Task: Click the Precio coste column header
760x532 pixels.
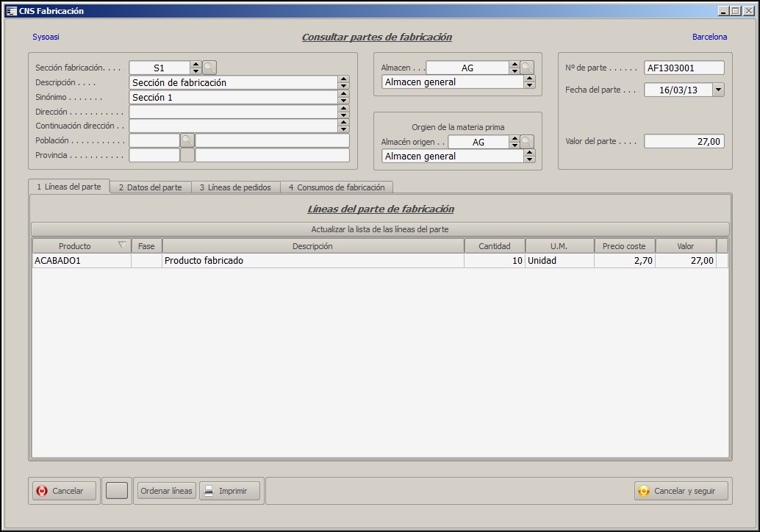Action: (x=624, y=246)
